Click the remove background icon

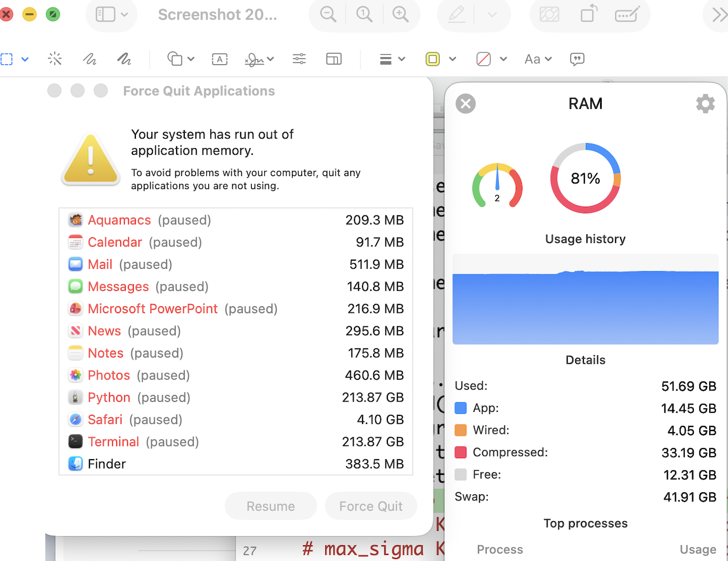tap(549, 15)
